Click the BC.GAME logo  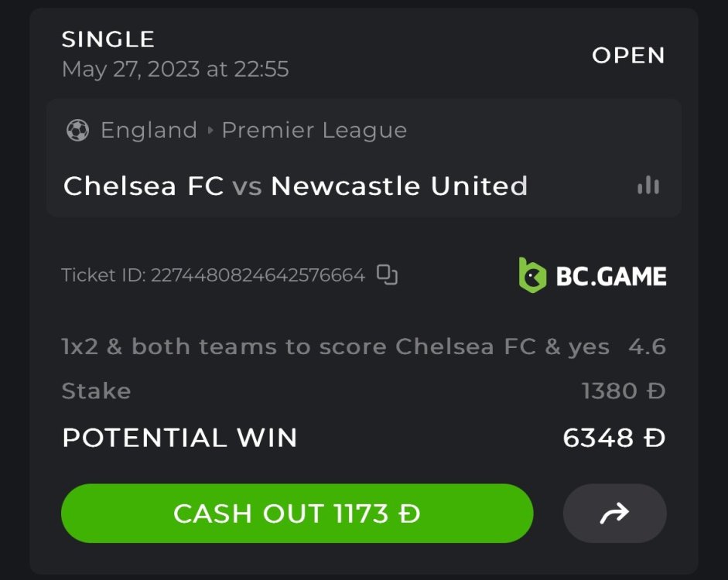(x=592, y=275)
